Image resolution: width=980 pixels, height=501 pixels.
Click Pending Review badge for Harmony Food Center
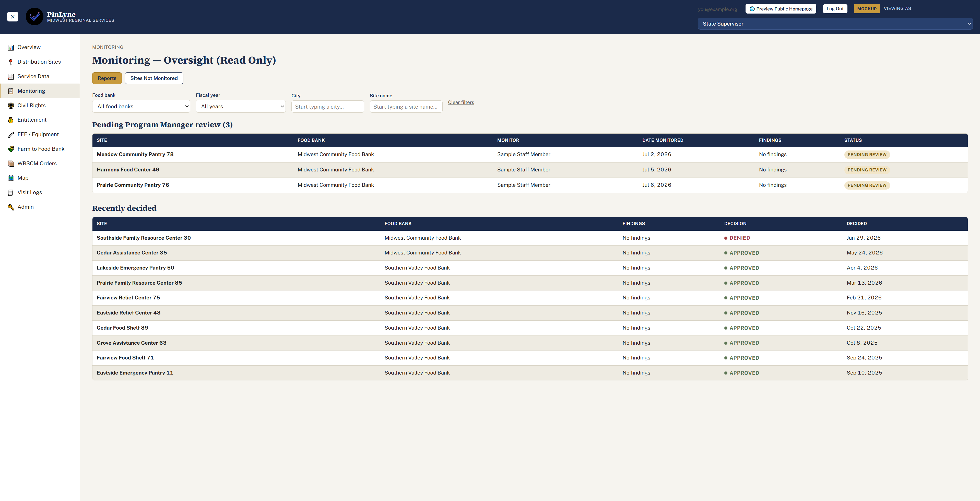[867, 170]
